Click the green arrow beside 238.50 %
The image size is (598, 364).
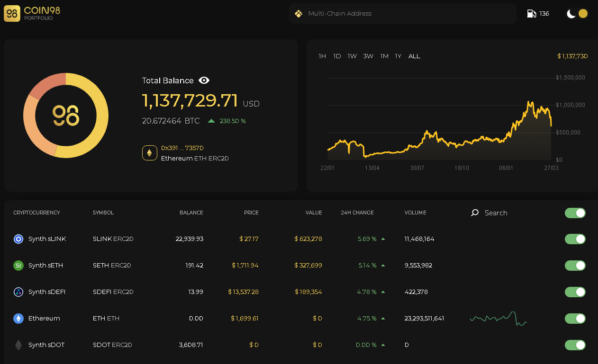[211, 121]
